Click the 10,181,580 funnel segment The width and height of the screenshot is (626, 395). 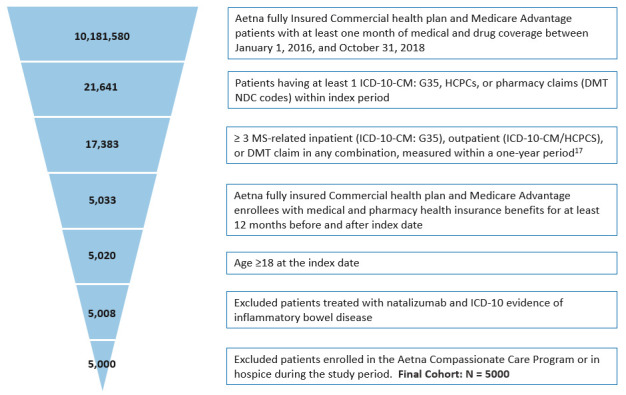pyautogui.click(x=102, y=34)
